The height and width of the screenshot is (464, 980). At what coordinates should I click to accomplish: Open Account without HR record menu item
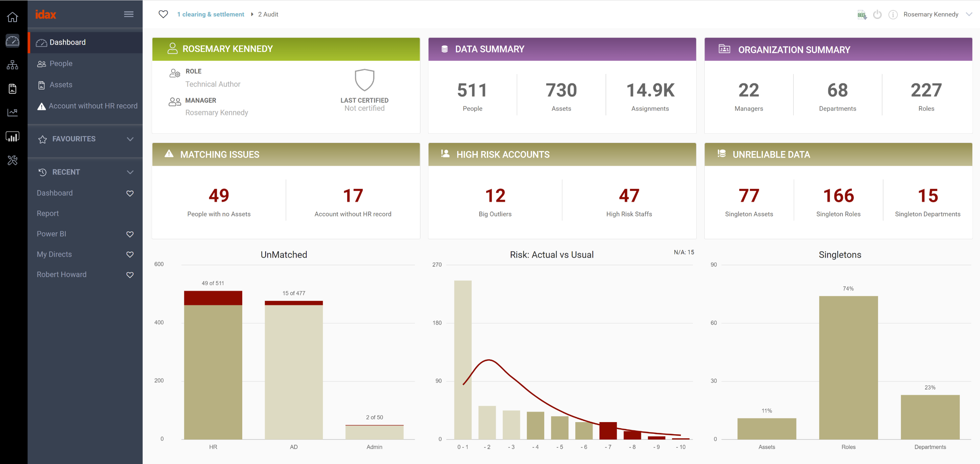93,106
